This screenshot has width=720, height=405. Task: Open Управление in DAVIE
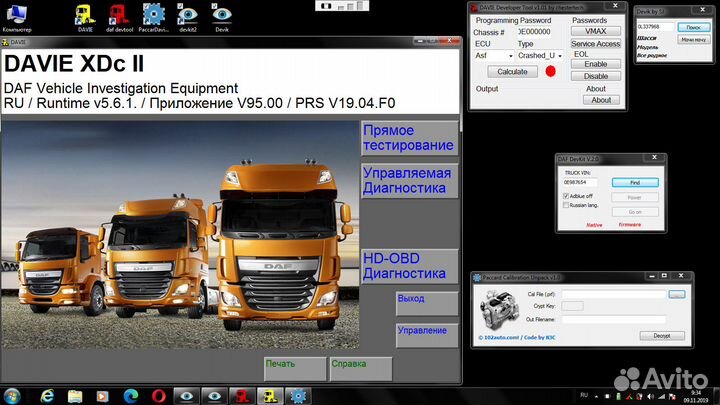point(427,335)
